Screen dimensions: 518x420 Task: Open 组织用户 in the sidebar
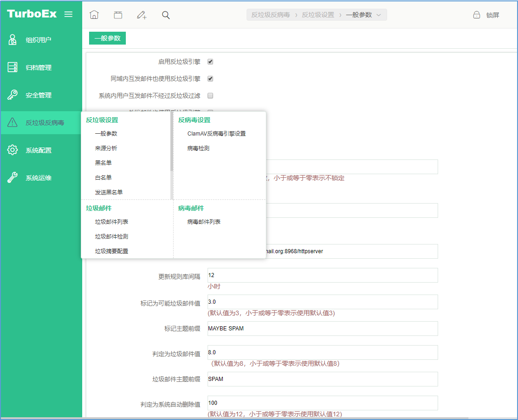pyautogui.click(x=39, y=40)
